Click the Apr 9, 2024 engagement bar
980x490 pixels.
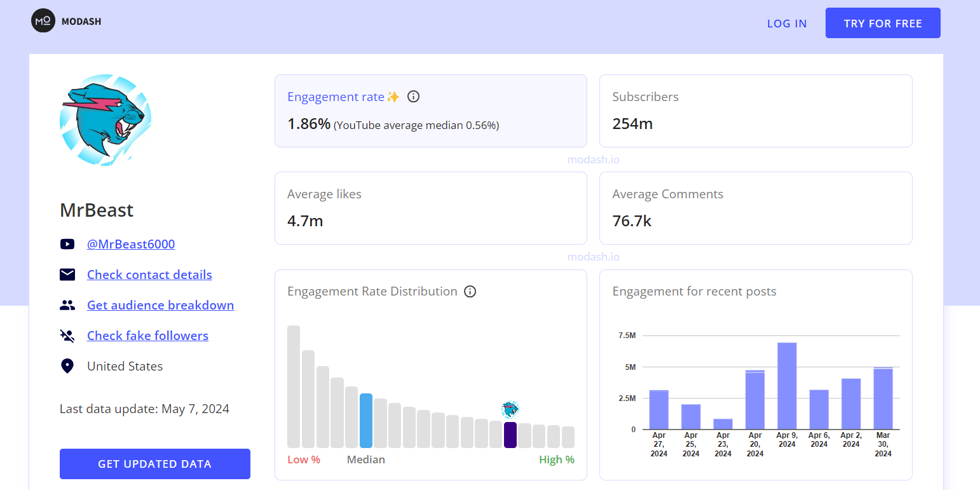tap(787, 385)
